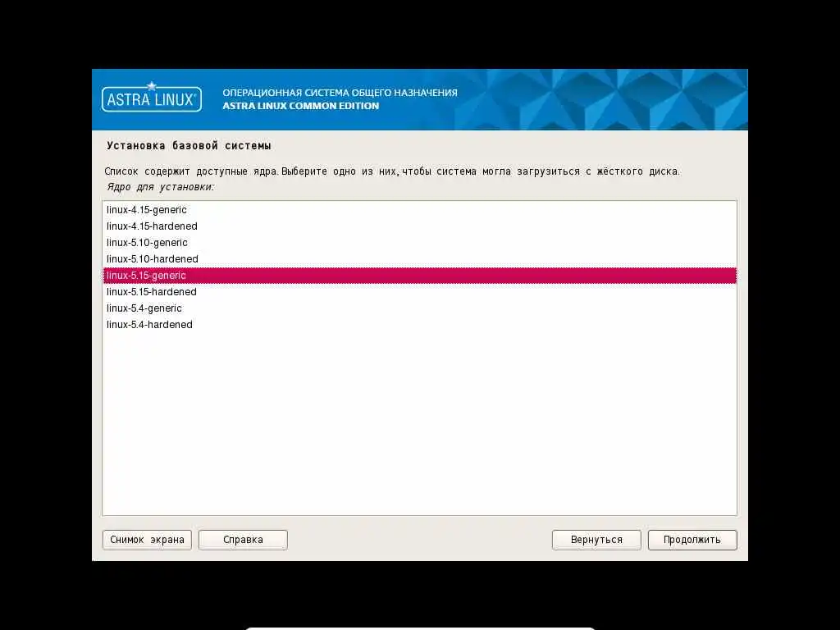Click Продолжить to continue installation
Screen dimensions: 840x630
point(692,540)
